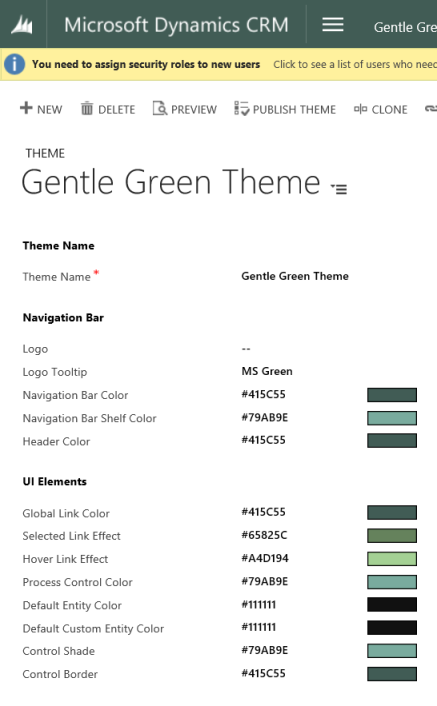Edit Process Control Color hex value
Viewport: 437px width, 706px height.
coord(265,581)
